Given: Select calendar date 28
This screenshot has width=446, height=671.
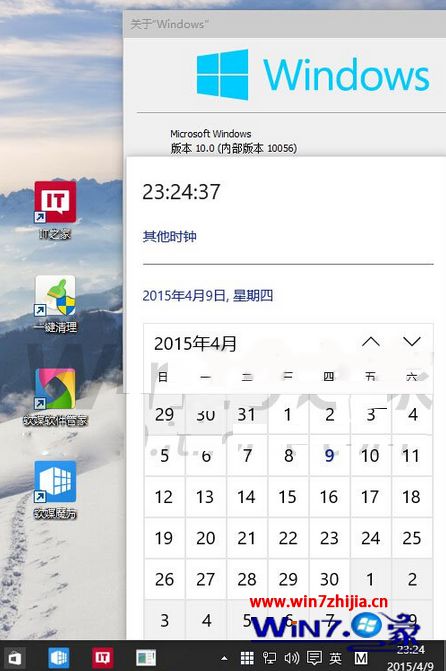Looking at the screenshot, I should [247, 579].
